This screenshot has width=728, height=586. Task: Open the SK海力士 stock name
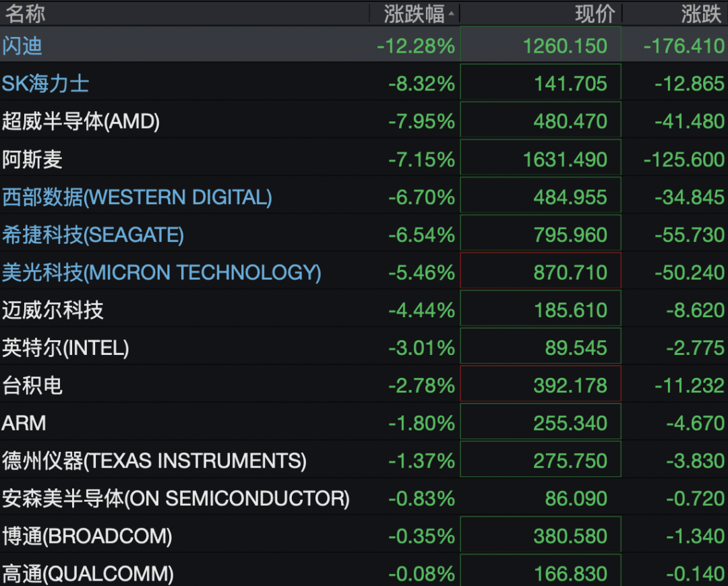coord(46,84)
